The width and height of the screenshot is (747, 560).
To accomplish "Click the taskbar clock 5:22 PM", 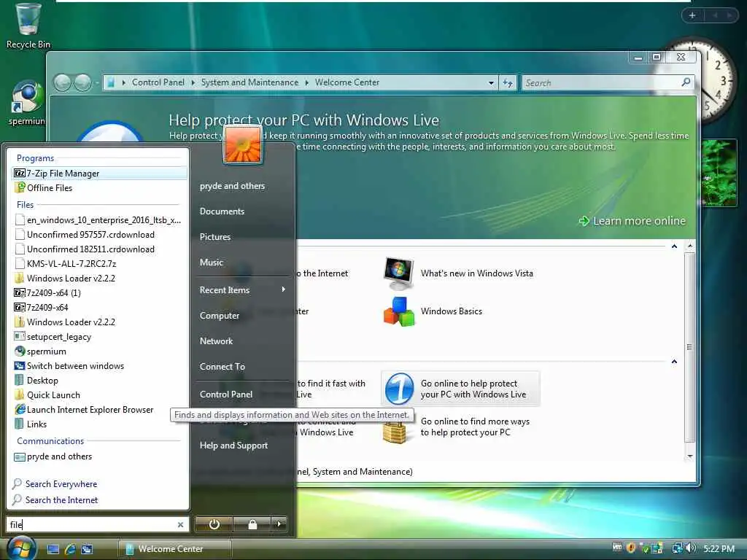I will [x=719, y=549].
